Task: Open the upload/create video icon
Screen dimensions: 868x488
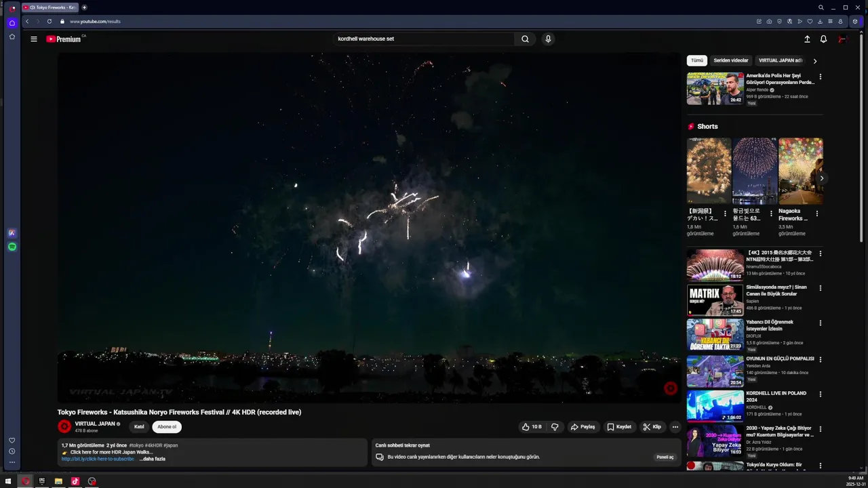Action: 807,39
